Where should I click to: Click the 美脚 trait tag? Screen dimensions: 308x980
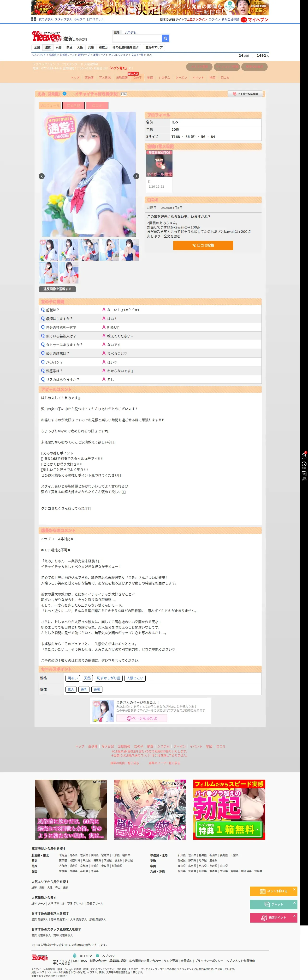pos(97,689)
